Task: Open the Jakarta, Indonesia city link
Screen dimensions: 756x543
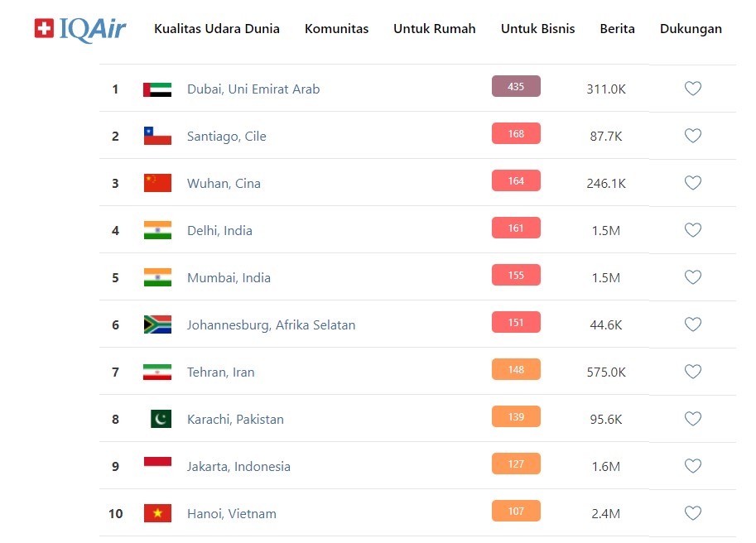Action: (238, 466)
